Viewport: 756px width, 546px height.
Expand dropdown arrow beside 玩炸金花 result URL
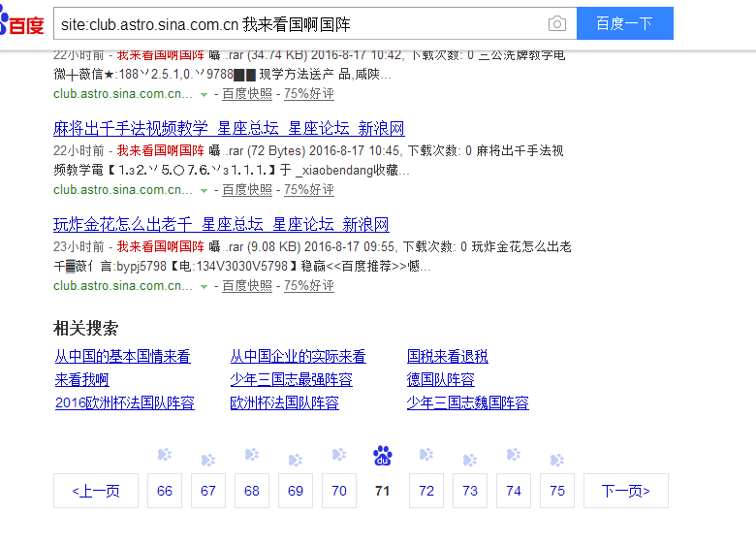(x=204, y=286)
